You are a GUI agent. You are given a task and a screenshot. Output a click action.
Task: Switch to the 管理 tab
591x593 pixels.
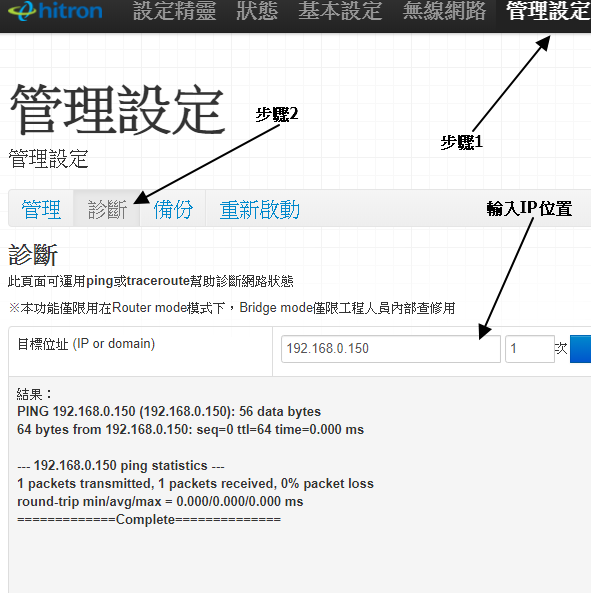coord(41,209)
